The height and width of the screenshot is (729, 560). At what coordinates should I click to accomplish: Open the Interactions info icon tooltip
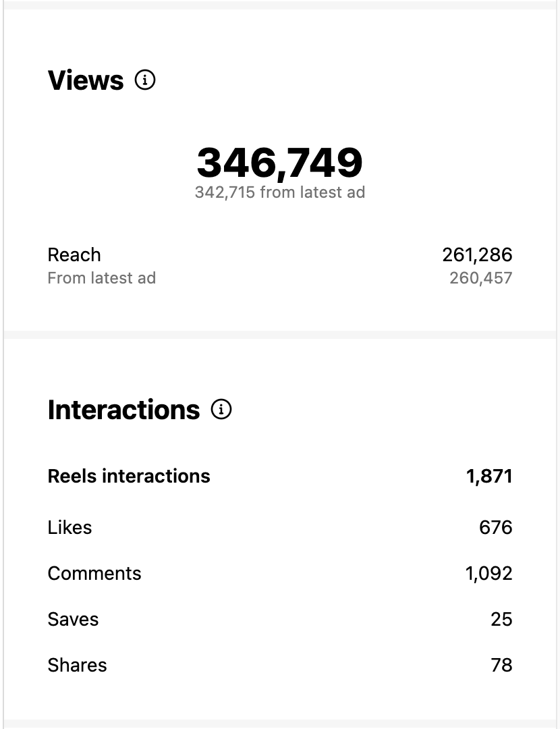(x=221, y=410)
